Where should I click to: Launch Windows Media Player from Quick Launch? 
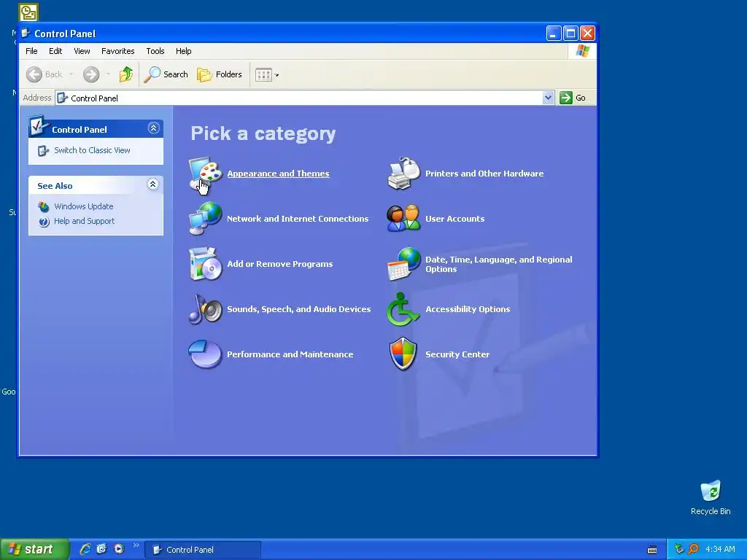pyautogui.click(x=119, y=549)
